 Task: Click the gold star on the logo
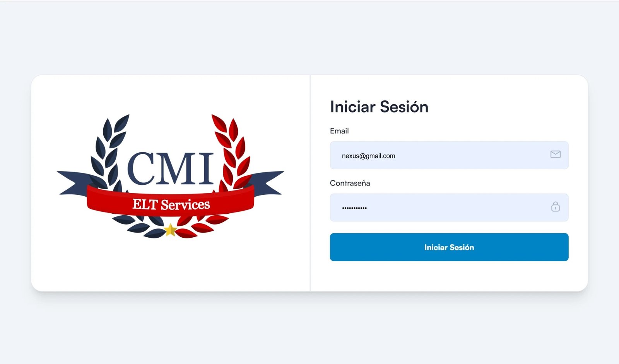(x=170, y=230)
